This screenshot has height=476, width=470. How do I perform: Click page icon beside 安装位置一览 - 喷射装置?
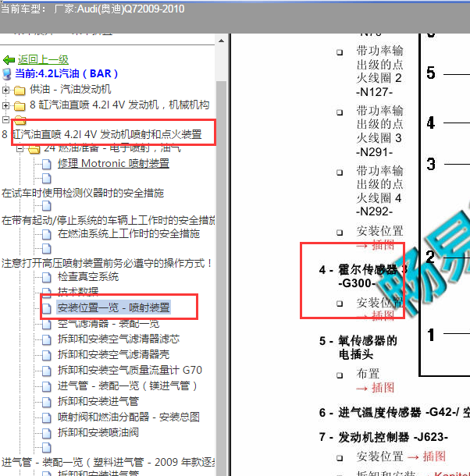46,308
